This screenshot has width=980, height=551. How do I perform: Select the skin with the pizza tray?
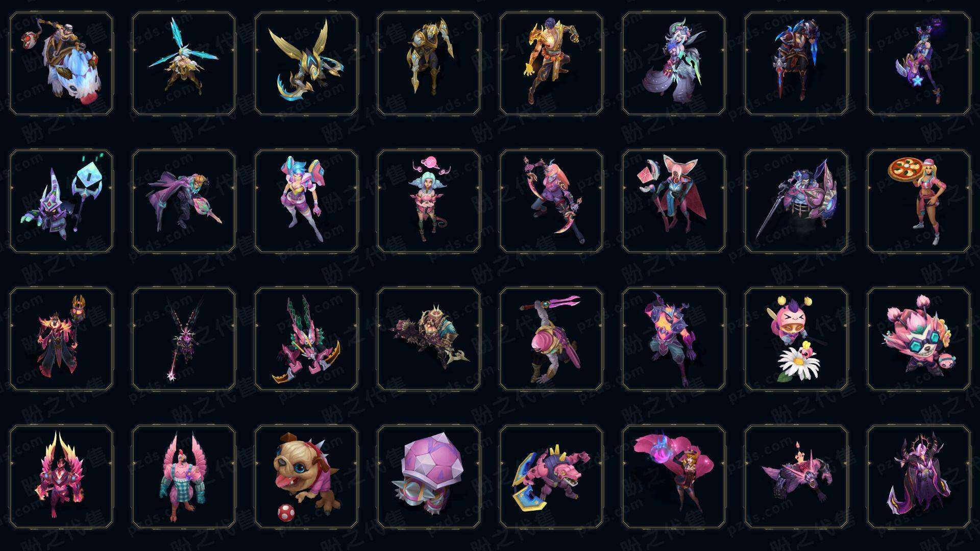pos(918,201)
